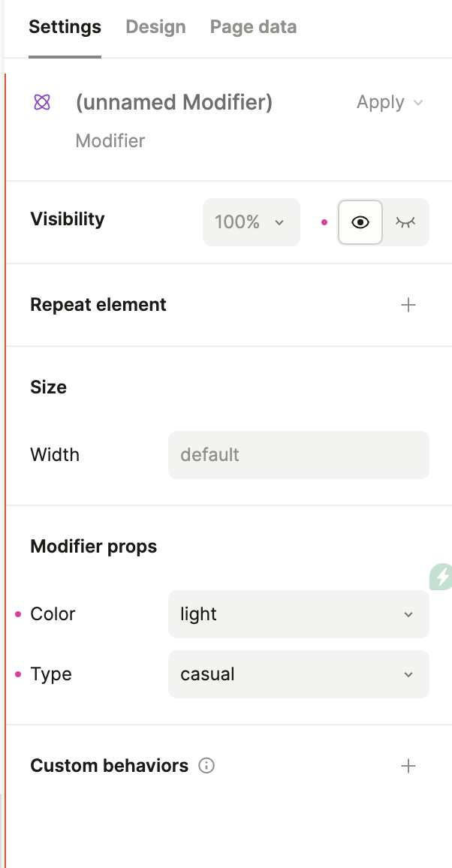Hide element with closed-eye icon
452x868 pixels.
tap(405, 222)
